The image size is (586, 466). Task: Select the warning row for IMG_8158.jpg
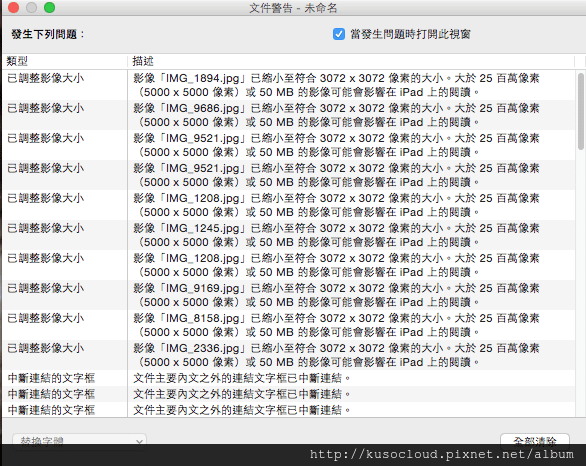coord(289,325)
